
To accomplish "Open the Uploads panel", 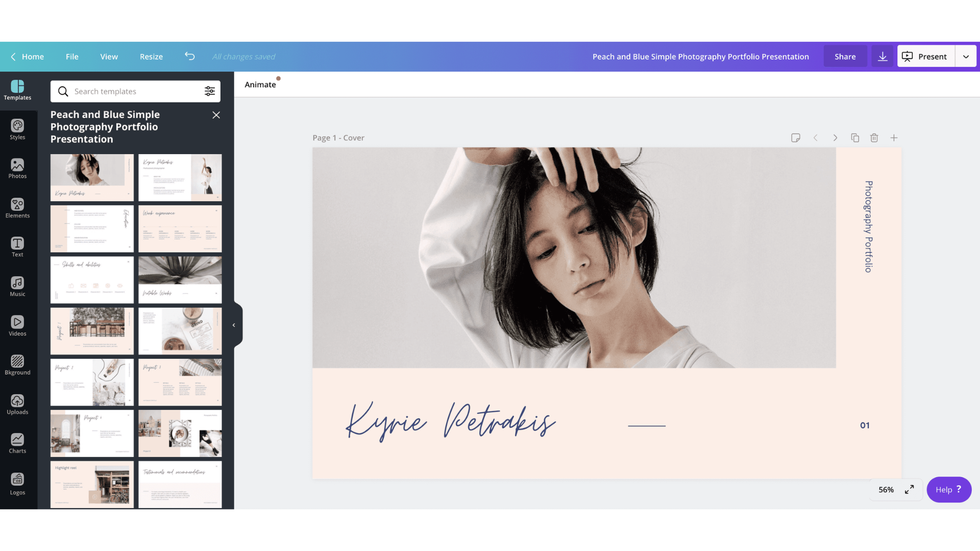I will coord(17,405).
